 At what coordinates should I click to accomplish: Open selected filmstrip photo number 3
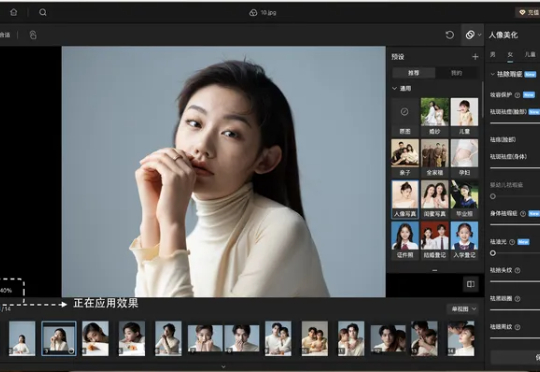pyautogui.click(x=59, y=338)
